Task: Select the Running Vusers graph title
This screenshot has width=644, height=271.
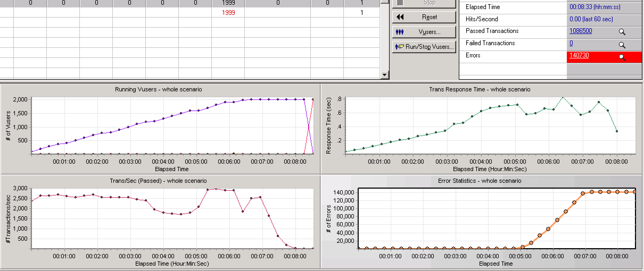Action: (x=158, y=90)
